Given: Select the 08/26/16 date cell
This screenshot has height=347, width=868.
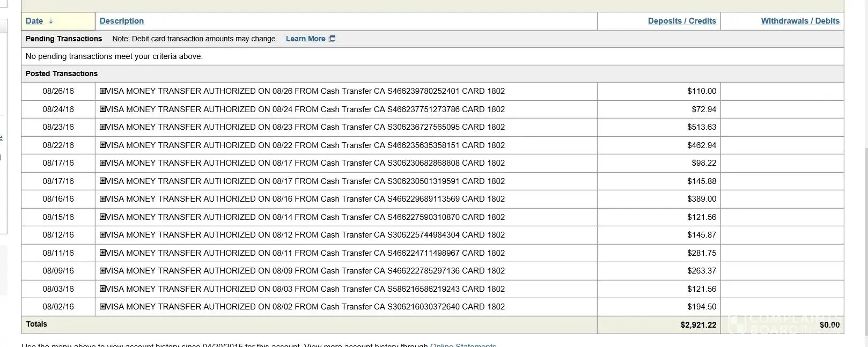Looking at the screenshot, I should pos(58,91).
